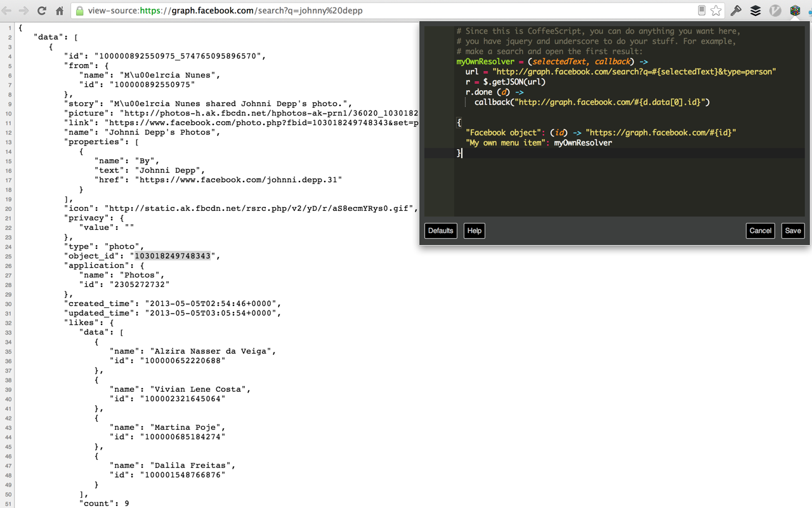812x508 pixels.
Task: Click the photo.php link URL line
Action: 240,123
